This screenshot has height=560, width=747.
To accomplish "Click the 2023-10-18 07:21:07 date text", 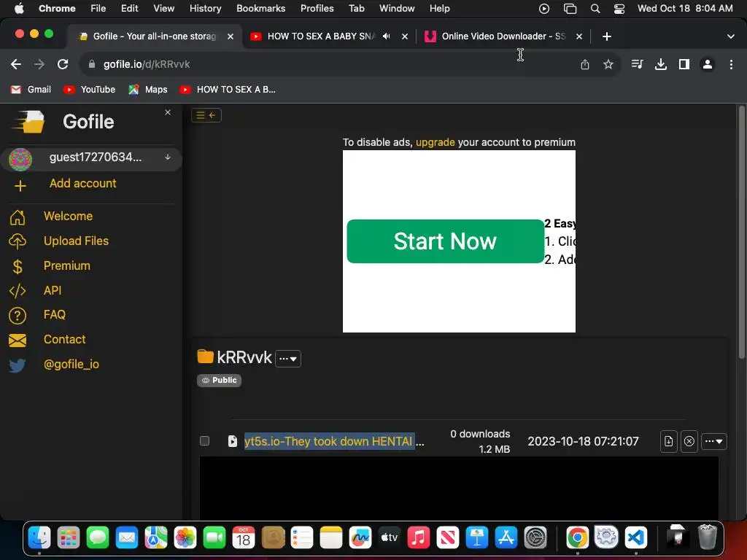I will tap(583, 441).
